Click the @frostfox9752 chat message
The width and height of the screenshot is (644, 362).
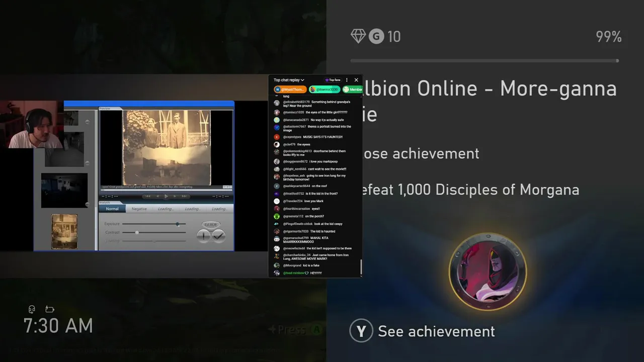[310, 194]
